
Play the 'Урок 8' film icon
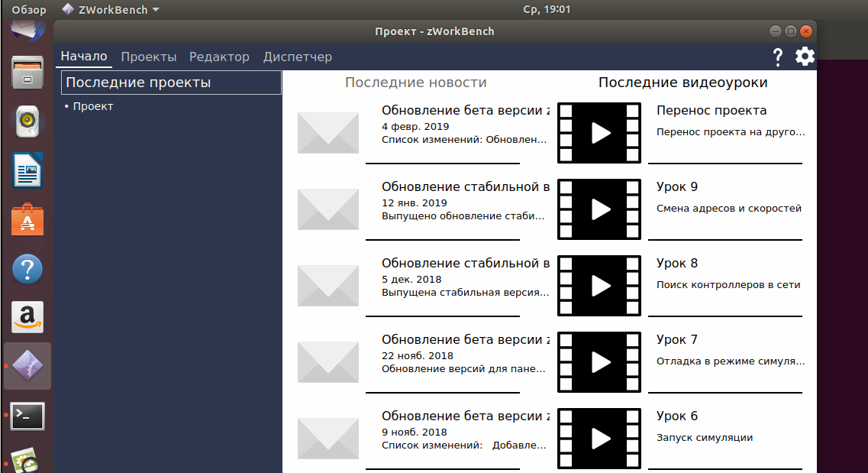coord(599,285)
